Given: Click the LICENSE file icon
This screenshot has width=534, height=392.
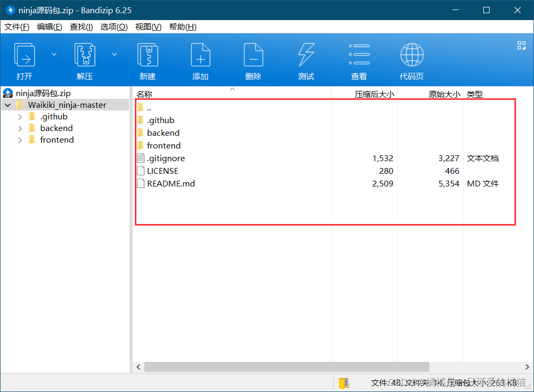Looking at the screenshot, I should 140,171.
